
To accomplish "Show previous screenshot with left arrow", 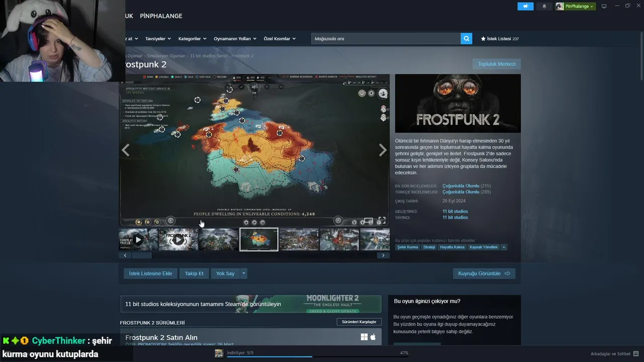I will (x=126, y=150).
